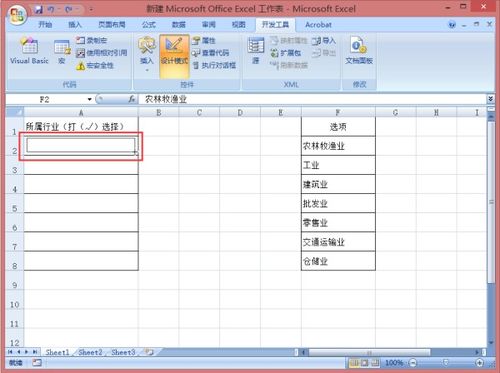Switch to Page Break Preview in the status bar

[x=375, y=362]
